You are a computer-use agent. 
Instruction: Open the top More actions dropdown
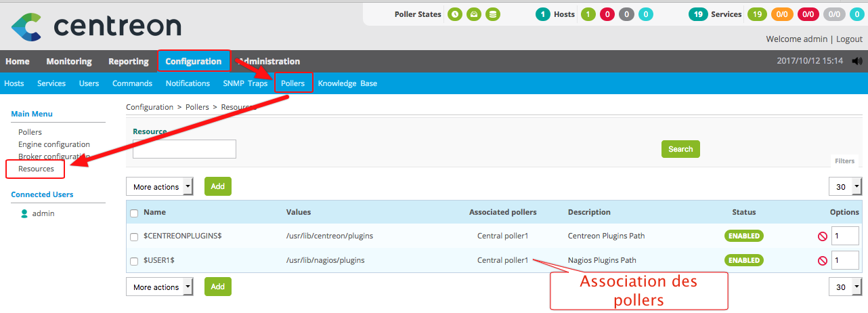(160, 186)
